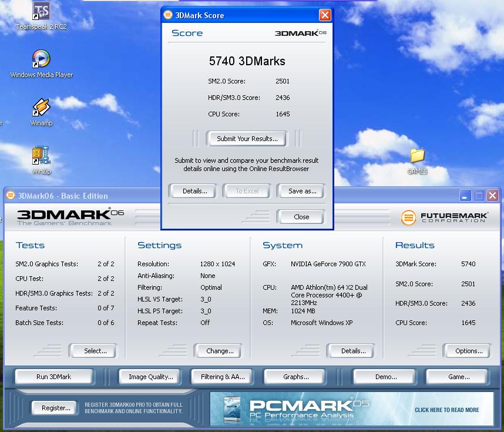Open the Graphs tool
Image resolution: width=504 pixels, height=432 pixels.
point(295,377)
